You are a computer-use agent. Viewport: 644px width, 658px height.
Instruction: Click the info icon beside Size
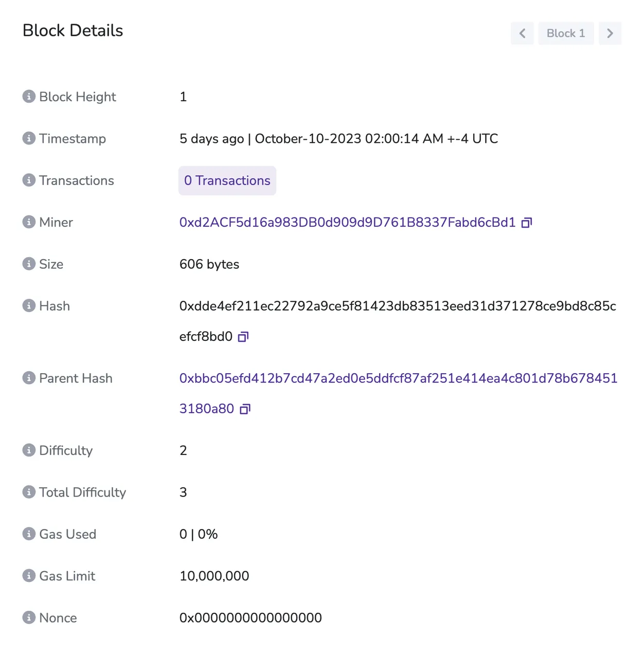click(x=29, y=264)
